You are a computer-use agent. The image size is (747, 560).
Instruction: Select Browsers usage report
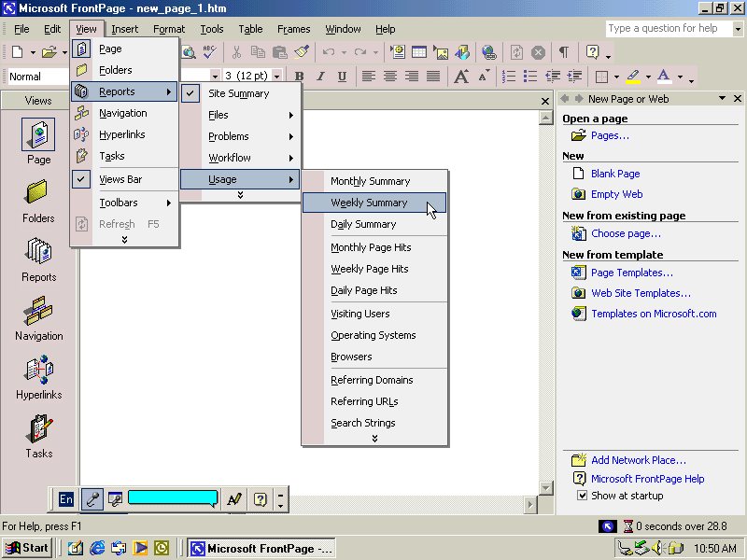(374, 357)
